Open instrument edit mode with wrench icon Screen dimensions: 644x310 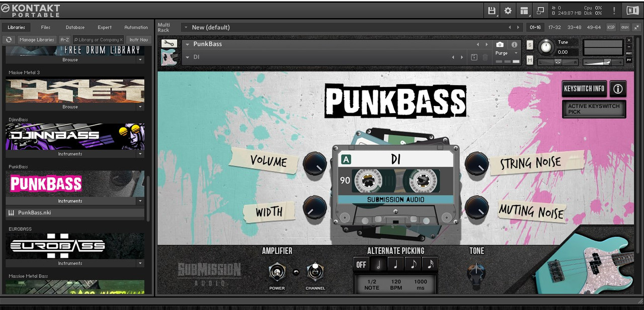tap(169, 44)
